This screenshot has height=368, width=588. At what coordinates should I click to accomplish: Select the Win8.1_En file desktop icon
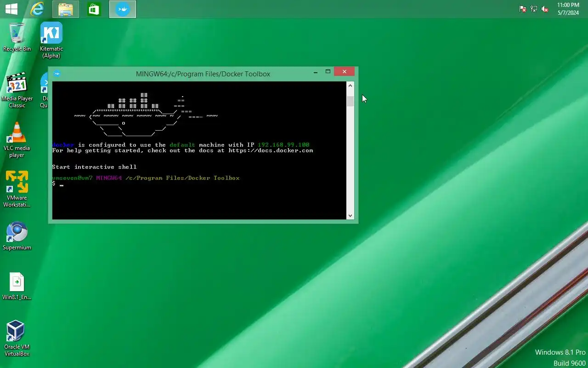17,286
